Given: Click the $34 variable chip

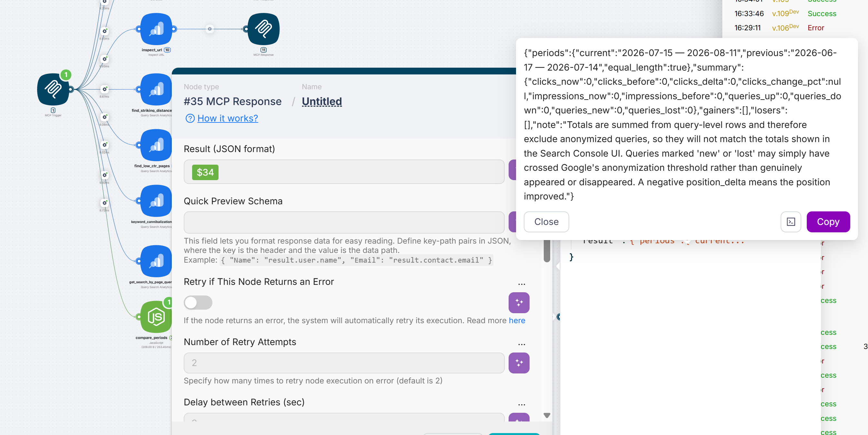Looking at the screenshot, I should [x=205, y=172].
